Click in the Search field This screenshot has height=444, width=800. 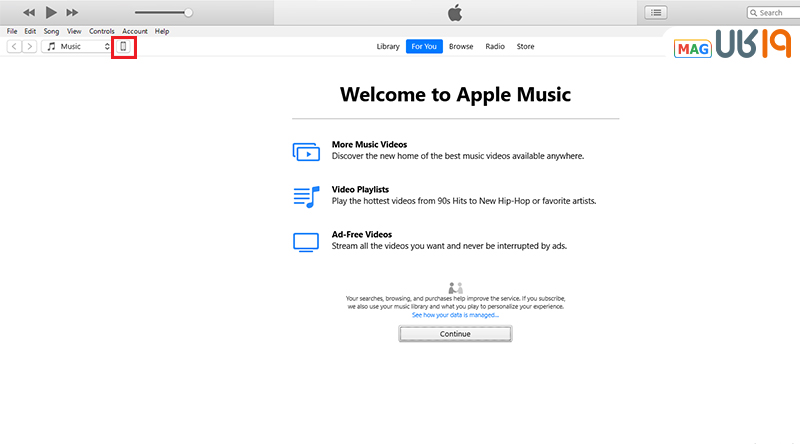coord(773,13)
